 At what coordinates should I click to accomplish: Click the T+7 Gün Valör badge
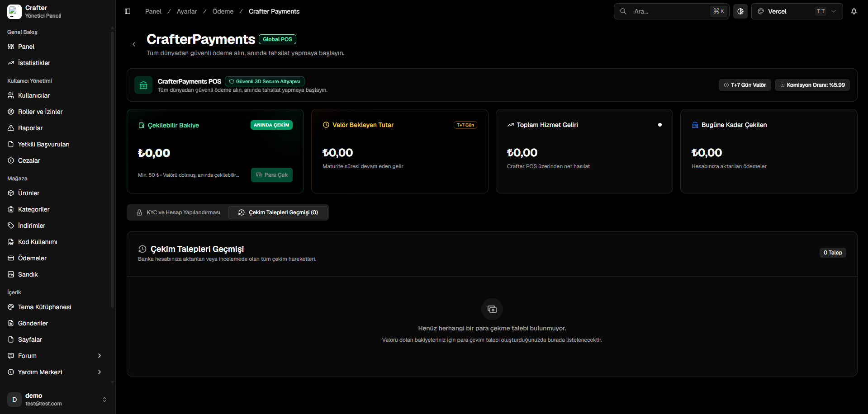[x=745, y=85]
